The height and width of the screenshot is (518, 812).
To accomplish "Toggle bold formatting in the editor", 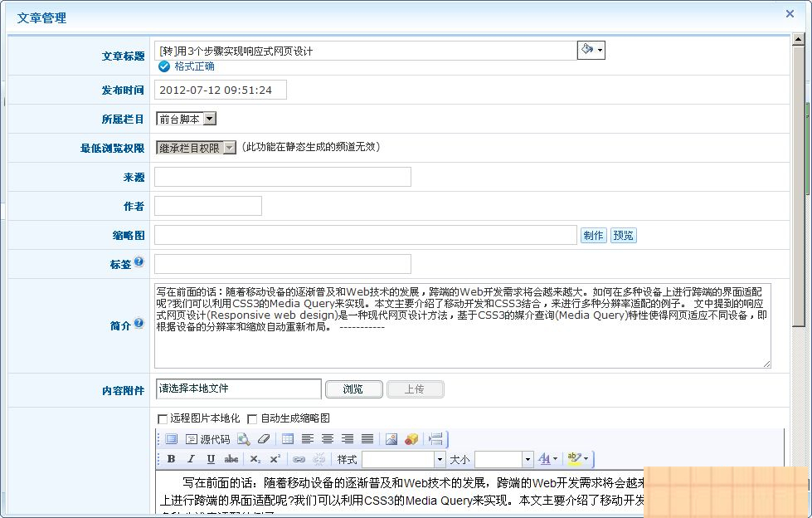I will [x=172, y=458].
